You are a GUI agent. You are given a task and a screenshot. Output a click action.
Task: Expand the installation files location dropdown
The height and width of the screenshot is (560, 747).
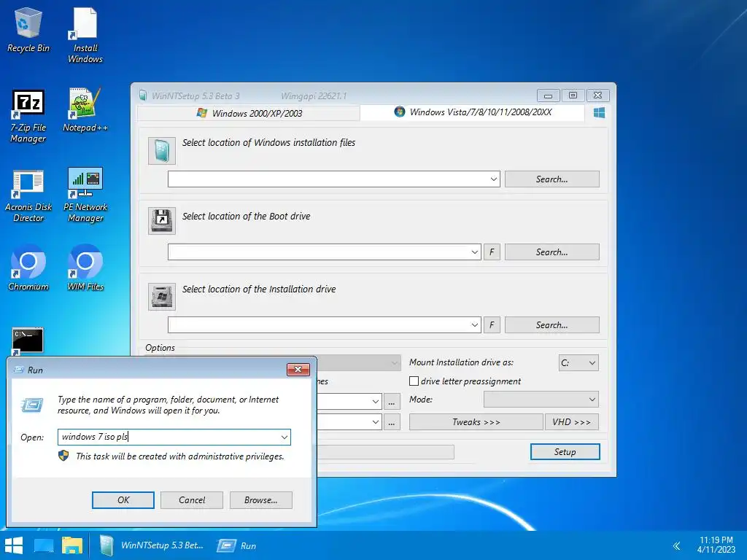click(x=494, y=179)
